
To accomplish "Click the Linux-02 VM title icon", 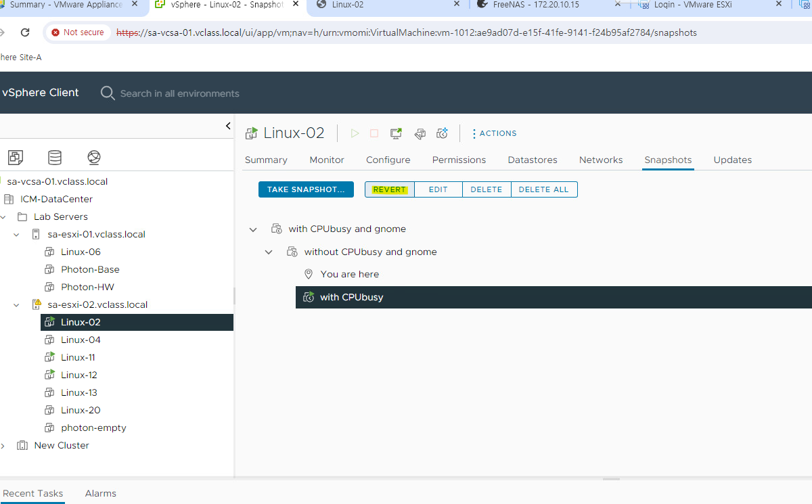I will coord(251,133).
